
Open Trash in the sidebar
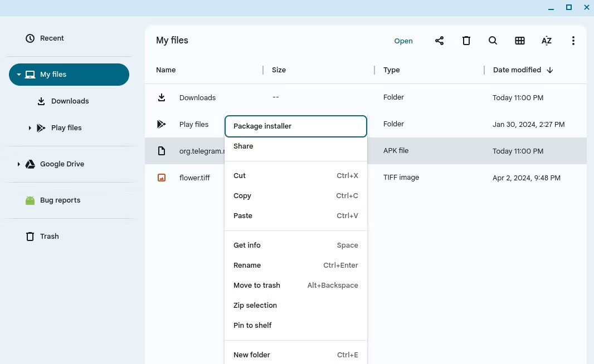tap(49, 237)
